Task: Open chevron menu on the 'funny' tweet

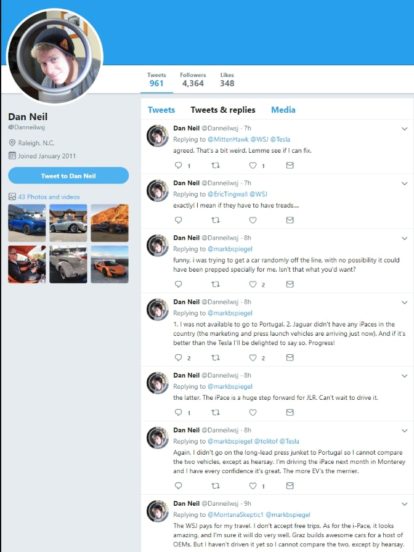Action: pos(404,238)
